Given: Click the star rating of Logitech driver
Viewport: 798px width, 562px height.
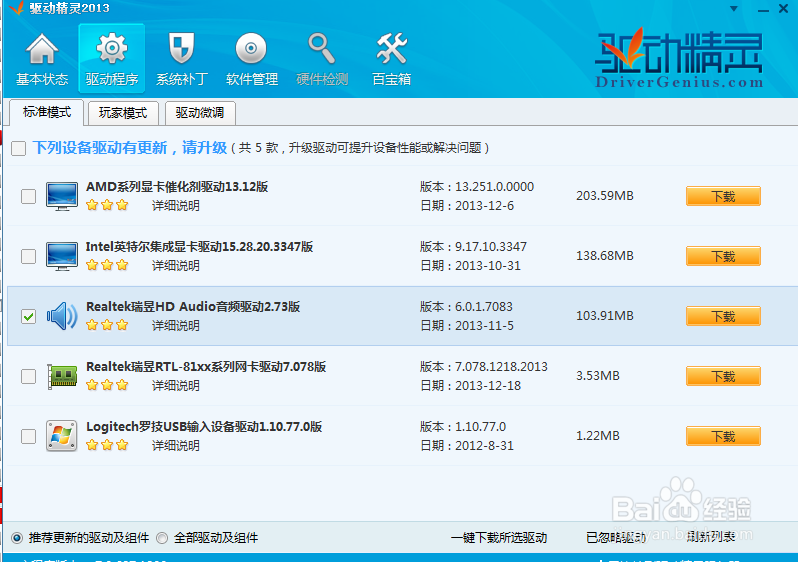Looking at the screenshot, I should [x=107, y=445].
